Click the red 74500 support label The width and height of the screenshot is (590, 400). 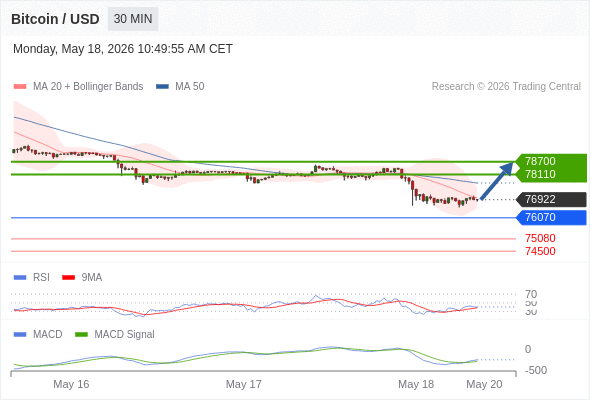[x=540, y=251]
